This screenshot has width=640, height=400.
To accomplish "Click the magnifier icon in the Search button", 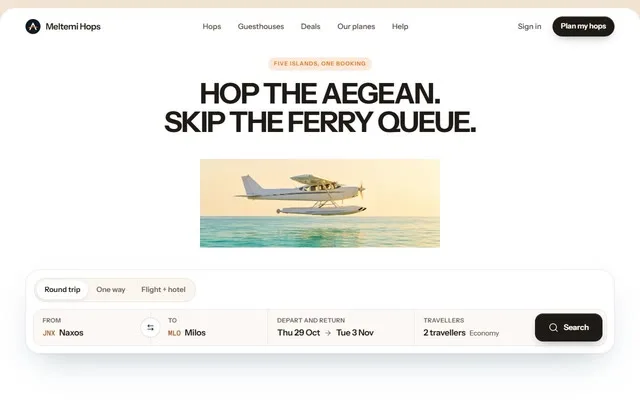I will point(553,327).
